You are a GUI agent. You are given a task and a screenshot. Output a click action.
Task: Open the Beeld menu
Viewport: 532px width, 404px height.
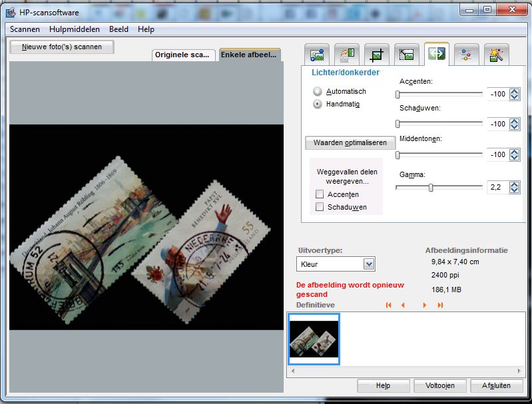(119, 29)
